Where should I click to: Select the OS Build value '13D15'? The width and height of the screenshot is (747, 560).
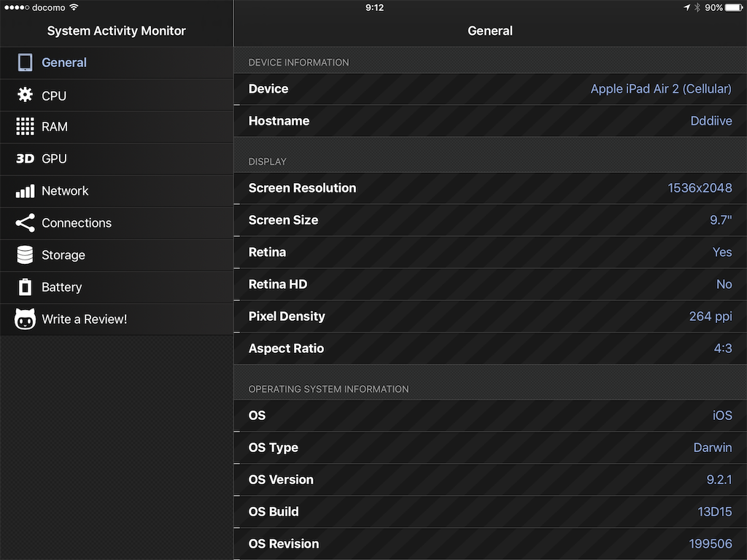[715, 511]
